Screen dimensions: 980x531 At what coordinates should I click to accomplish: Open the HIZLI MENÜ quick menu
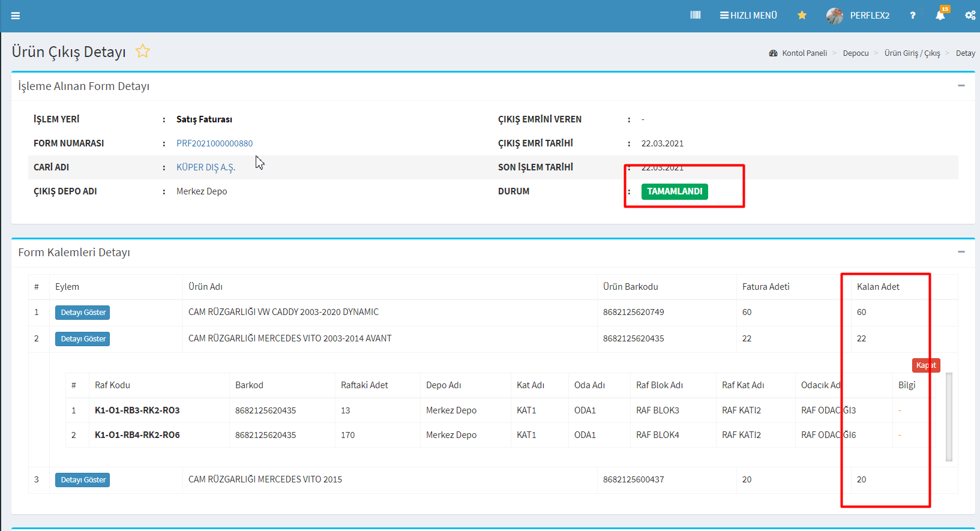[x=748, y=16]
